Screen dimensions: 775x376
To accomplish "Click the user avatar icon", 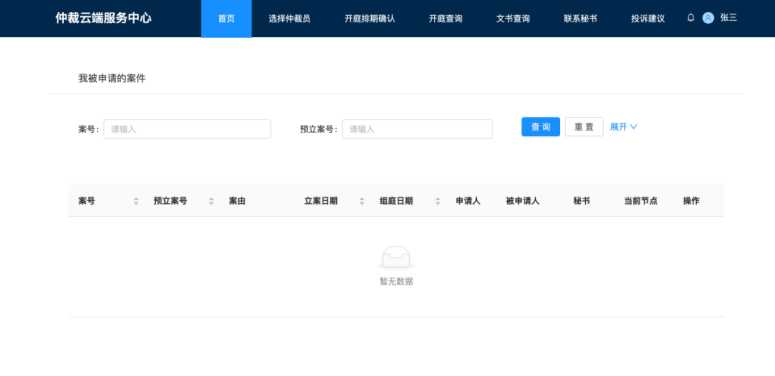I will tap(708, 18).
